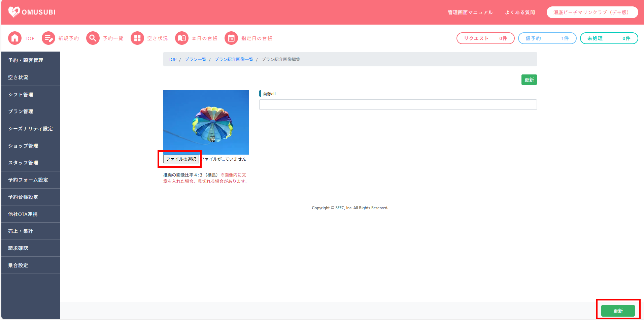Click the ファイルの選択 file button
Viewport: 644px width, 320px height.
(181, 159)
